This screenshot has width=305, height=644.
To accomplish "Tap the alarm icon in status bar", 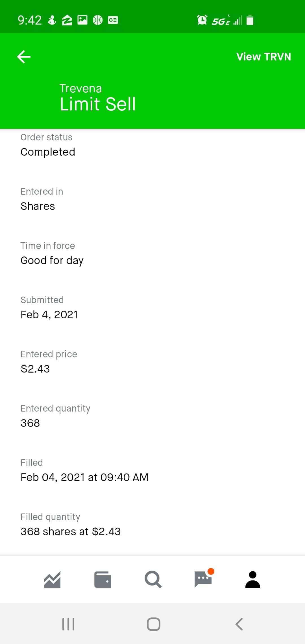I will click(x=202, y=20).
